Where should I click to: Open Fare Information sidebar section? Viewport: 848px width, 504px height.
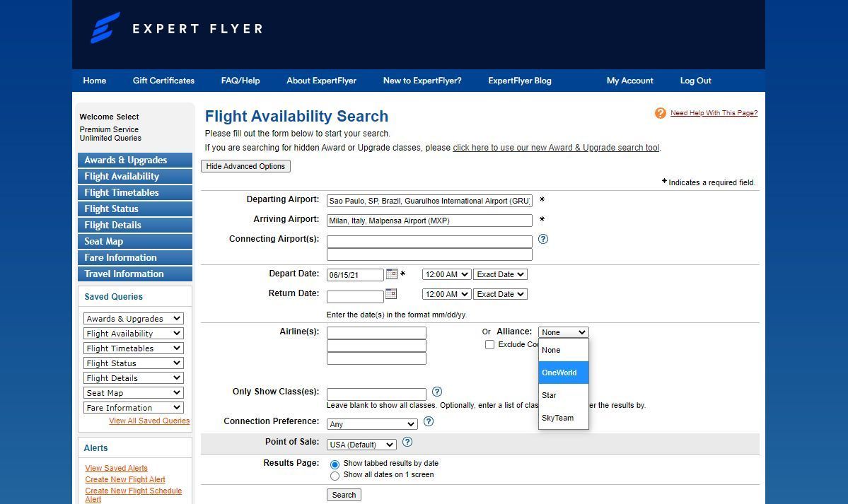pyautogui.click(x=135, y=257)
